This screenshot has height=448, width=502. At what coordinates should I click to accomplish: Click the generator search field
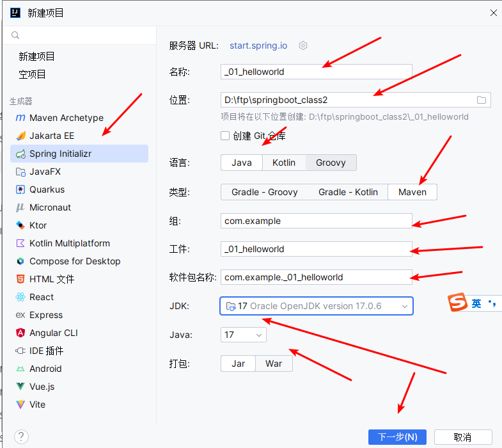click(79, 35)
